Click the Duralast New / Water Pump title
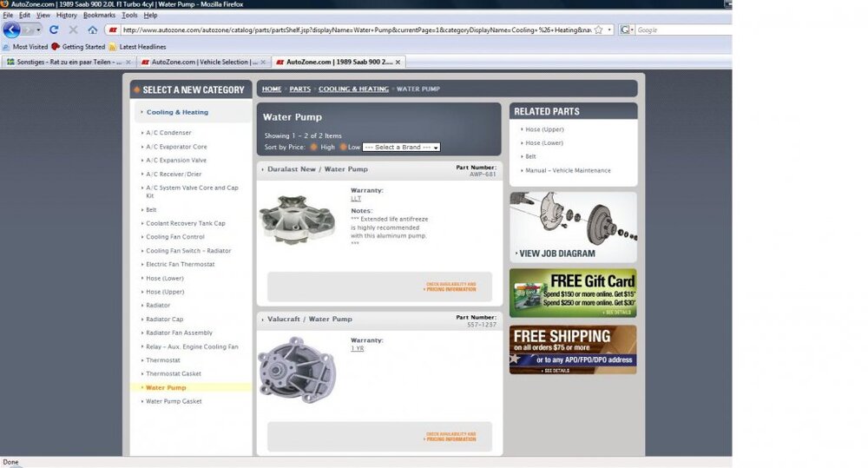Image resolution: width=868 pixels, height=468 pixels. tap(317, 169)
